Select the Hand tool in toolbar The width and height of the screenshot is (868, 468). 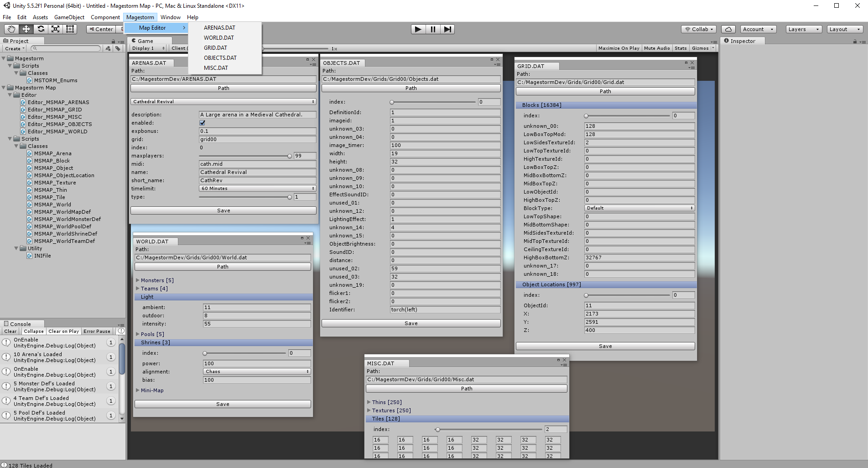[11, 29]
